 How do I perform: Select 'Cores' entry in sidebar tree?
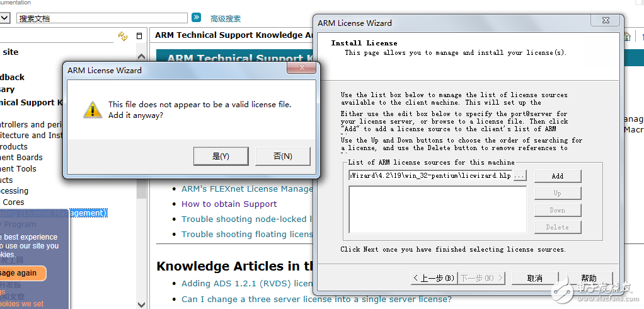pyautogui.click(x=13, y=202)
